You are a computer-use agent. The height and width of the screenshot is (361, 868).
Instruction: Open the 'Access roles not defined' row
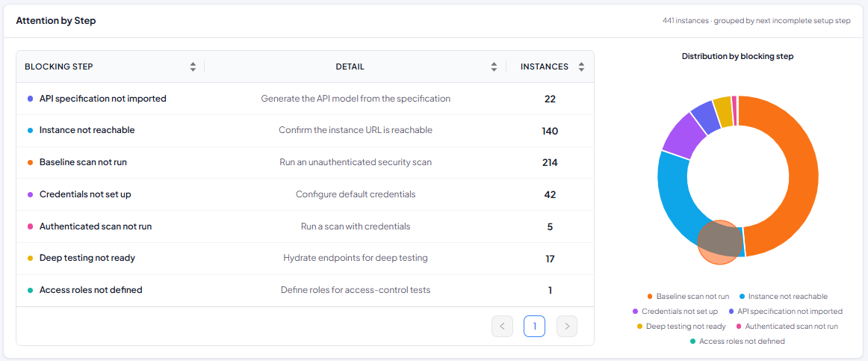tap(305, 290)
